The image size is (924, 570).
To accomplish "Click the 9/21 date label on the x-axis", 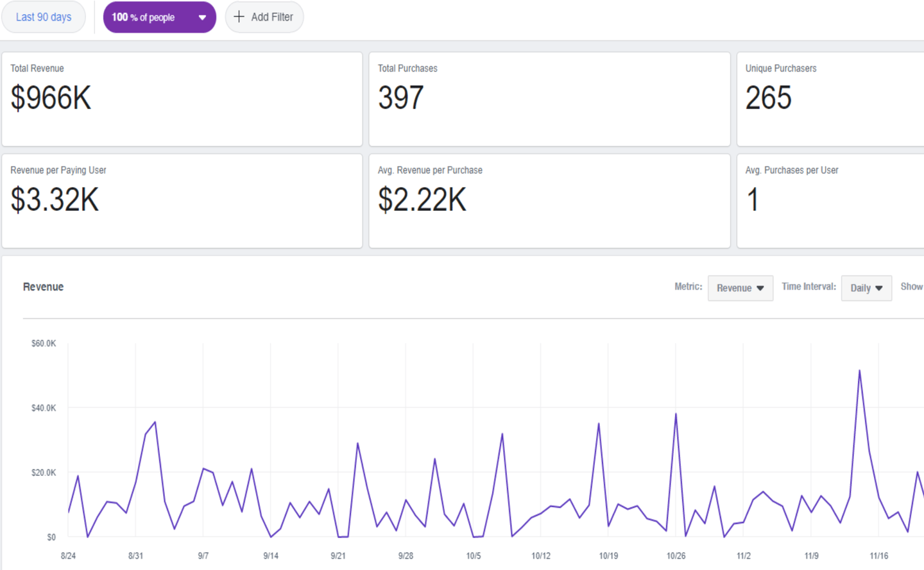I will (338, 556).
